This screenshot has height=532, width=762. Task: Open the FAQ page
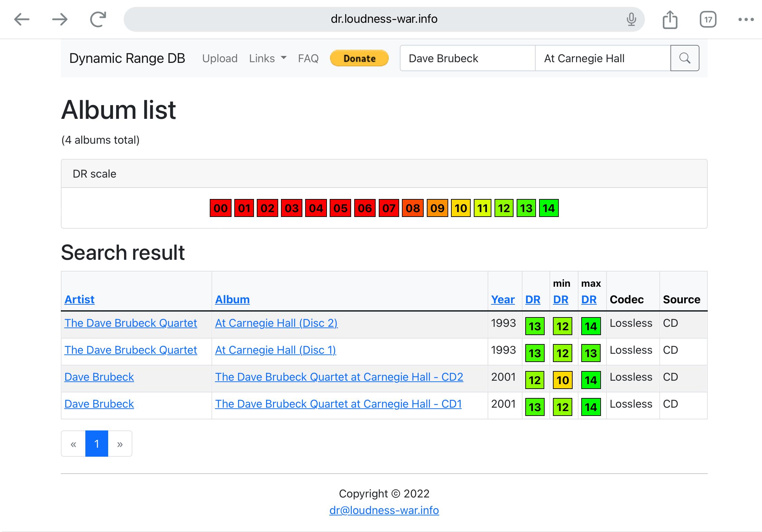pos(308,58)
